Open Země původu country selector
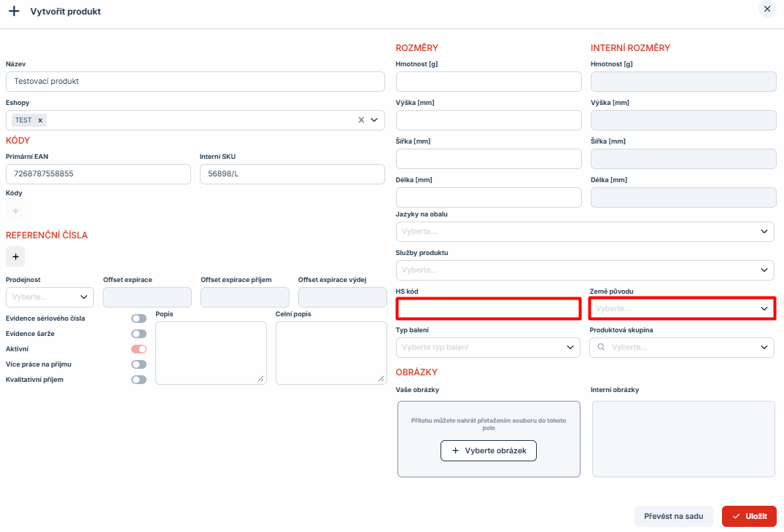The height and width of the screenshot is (532, 784). pos(681,309)
